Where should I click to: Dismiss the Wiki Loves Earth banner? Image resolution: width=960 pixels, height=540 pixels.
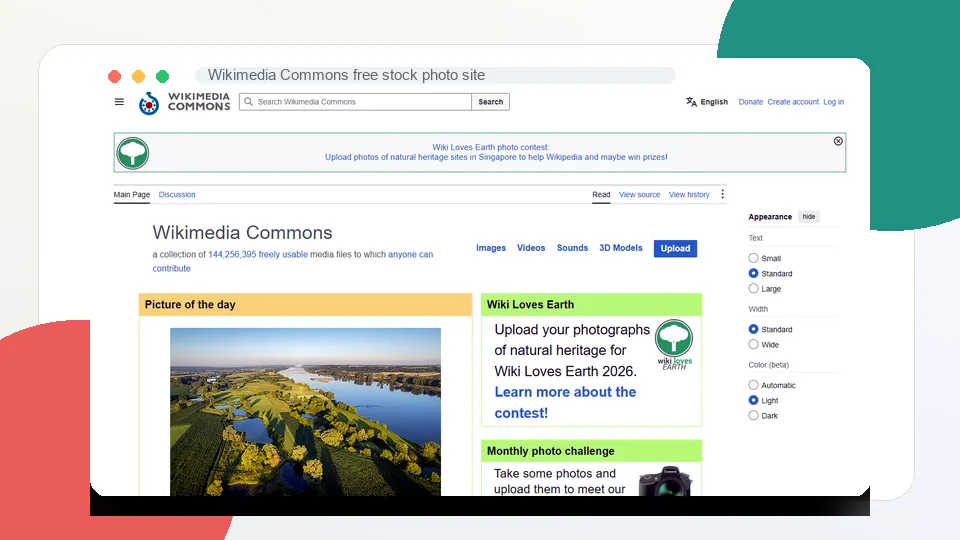838,141
